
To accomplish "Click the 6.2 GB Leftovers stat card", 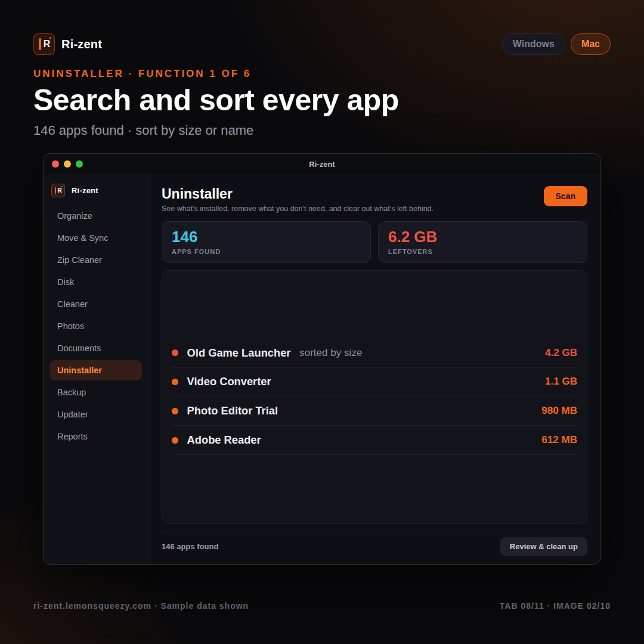I will [x=482, y=242].
